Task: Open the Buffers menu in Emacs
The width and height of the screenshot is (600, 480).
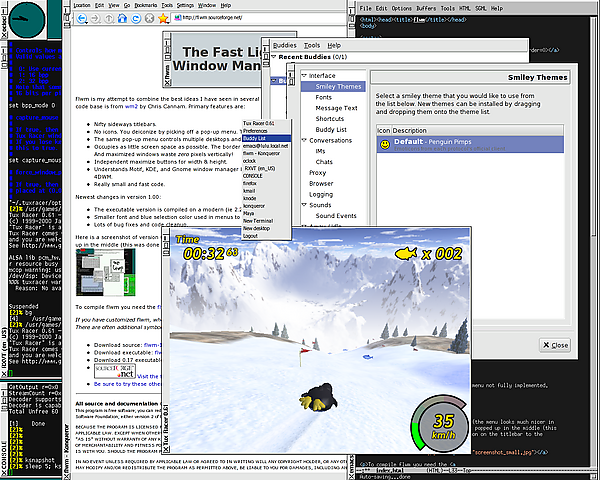Action: tap(426, 8)
